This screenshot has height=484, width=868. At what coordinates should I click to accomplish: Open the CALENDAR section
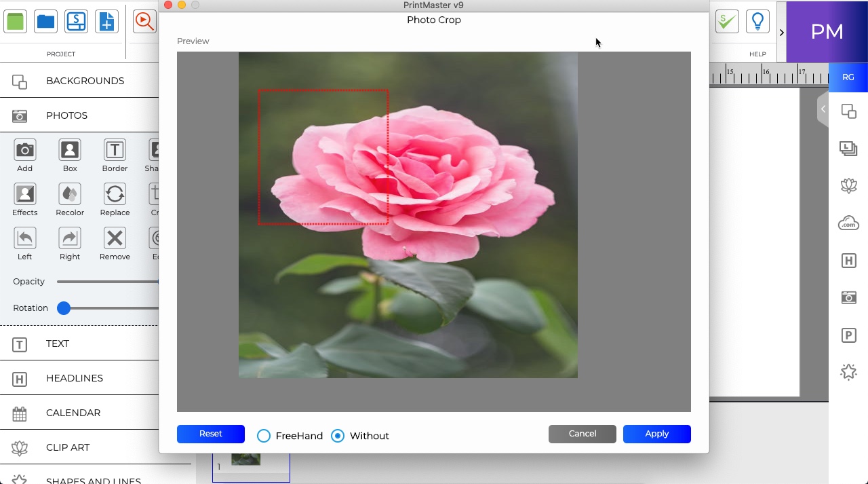point(73,413)
